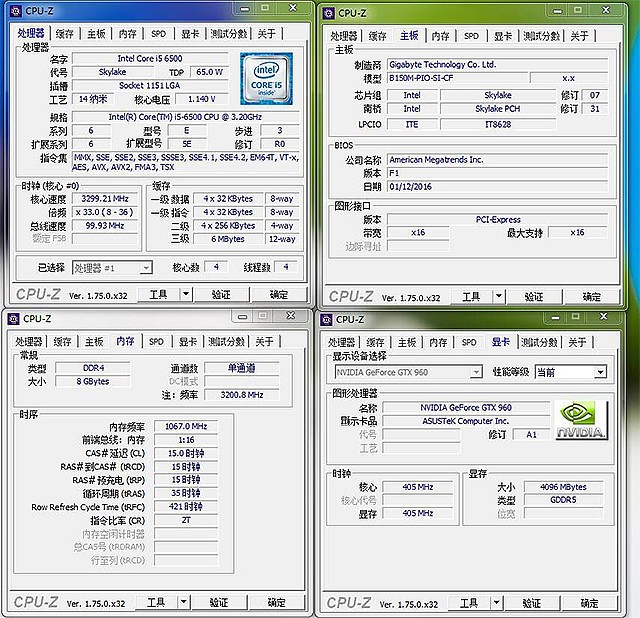Expand the 工具 arrow in the graphics window
The width and height of the screenshot is (640, 618).
click(496, 602)
